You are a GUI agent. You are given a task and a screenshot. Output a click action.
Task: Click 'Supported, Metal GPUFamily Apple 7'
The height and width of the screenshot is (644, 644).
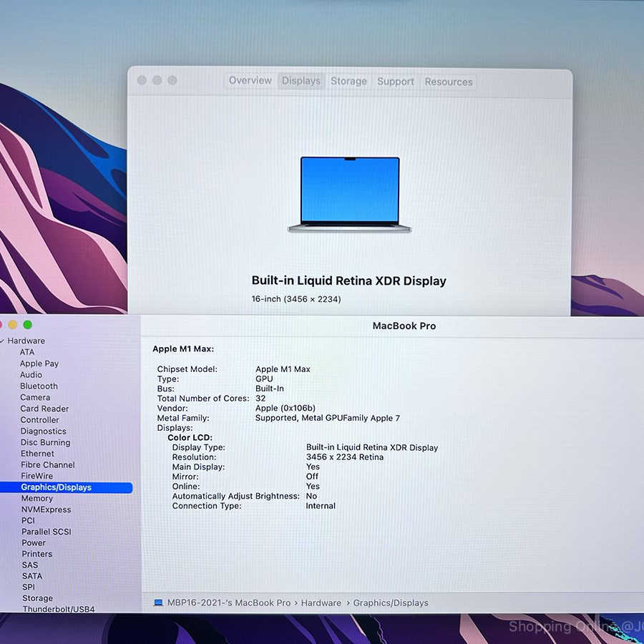(327, 418)
